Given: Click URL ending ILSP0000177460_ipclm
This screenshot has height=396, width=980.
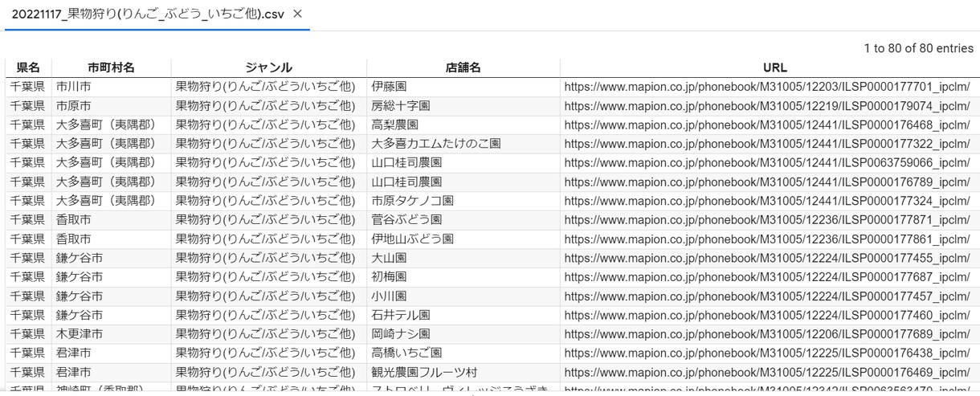Looking at the screenshot, I should (x=767, y=315).
